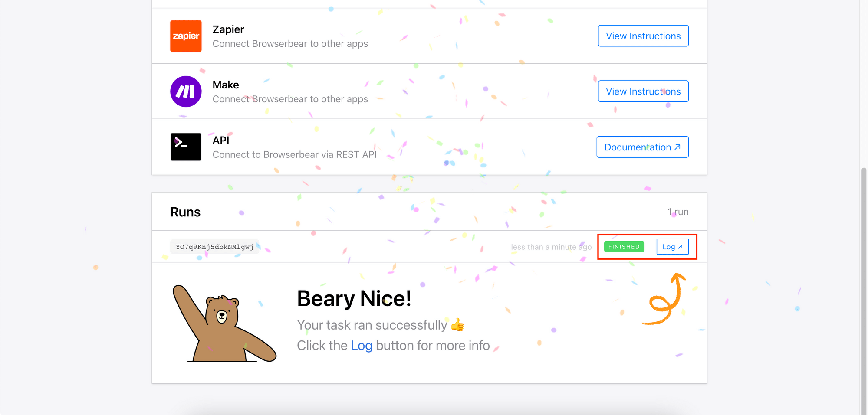Click the Log hyperlink in the success text
868x415 pixels.
pyautogui.click(x=361, y=345)
